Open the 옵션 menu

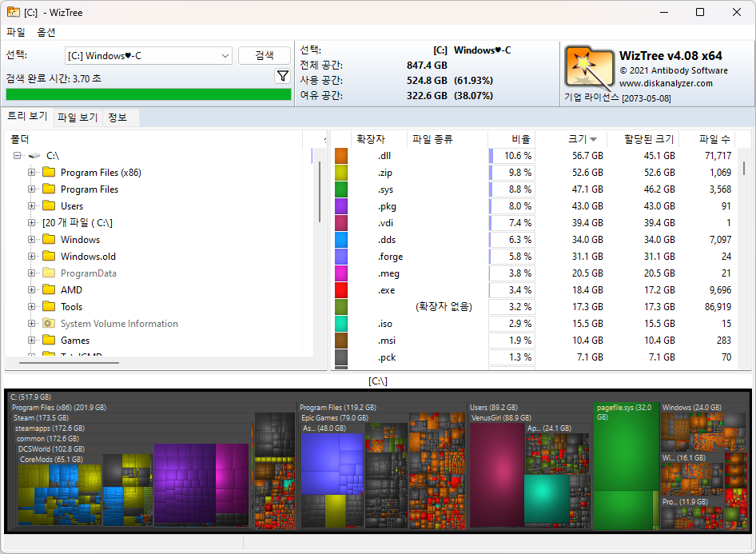[46, 32]
